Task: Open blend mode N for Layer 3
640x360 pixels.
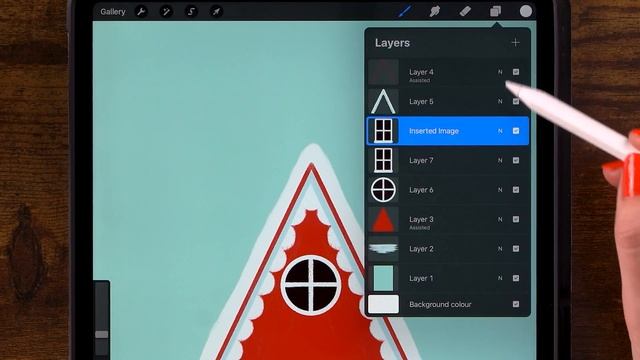Action: pos(500,219)
